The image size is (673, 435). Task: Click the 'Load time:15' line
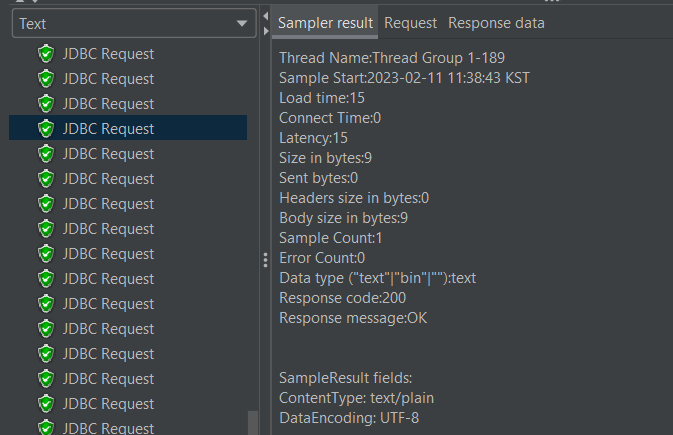coord(322,98)
